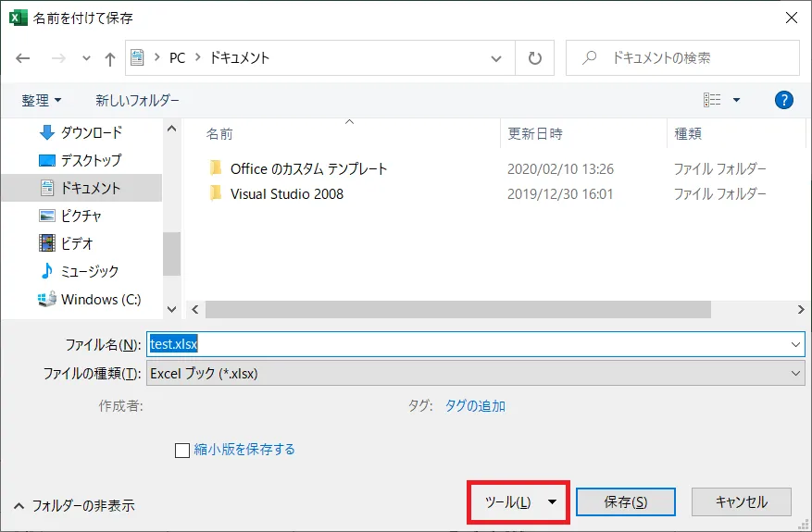Click the ドキュメントの検索 search box
Screen dimensions: 812x532
pyautogui.click(x=682, y=58)
